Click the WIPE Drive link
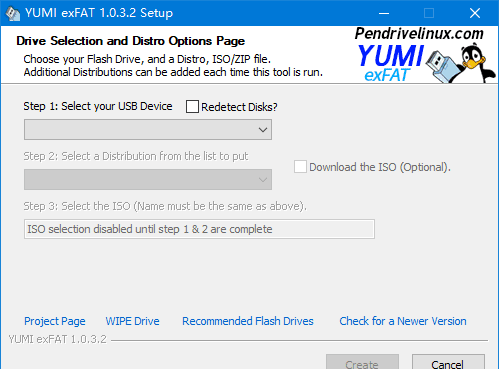 [132, 321]
